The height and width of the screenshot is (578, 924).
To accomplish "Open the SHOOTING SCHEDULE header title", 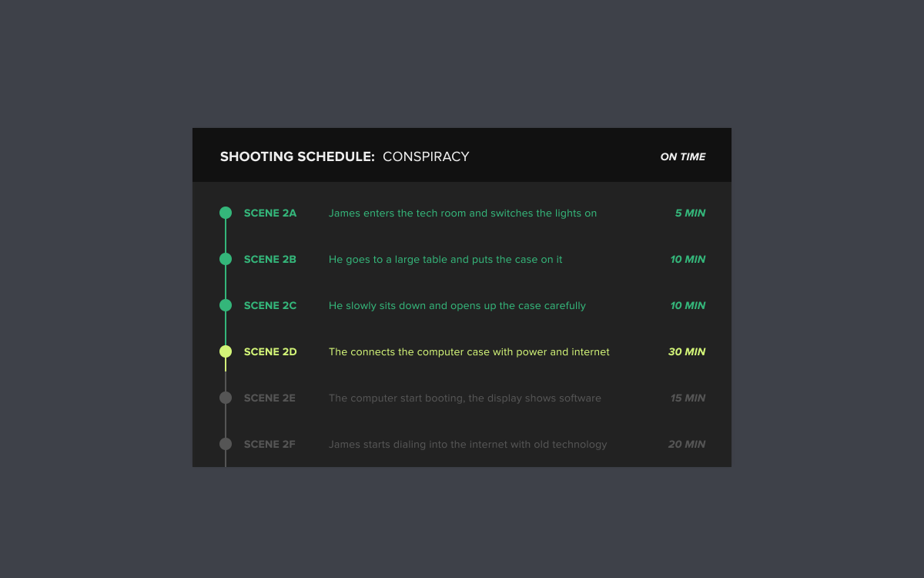I will coord(297,156).
